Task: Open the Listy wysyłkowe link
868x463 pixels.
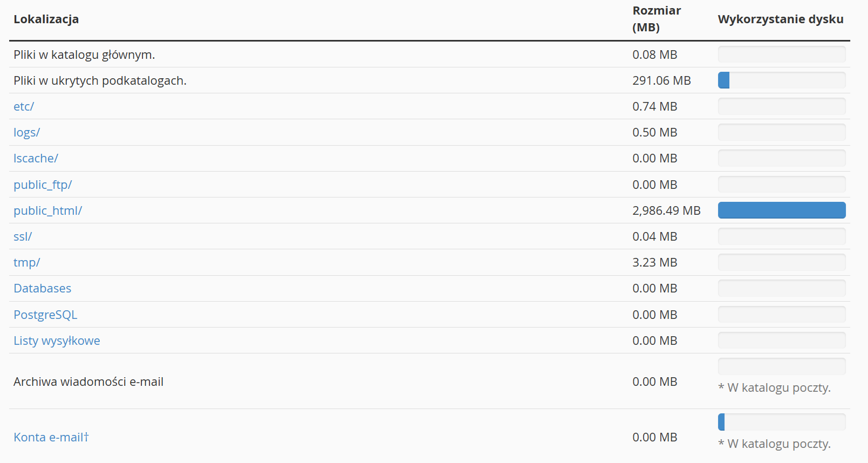Action: [57, 341]
